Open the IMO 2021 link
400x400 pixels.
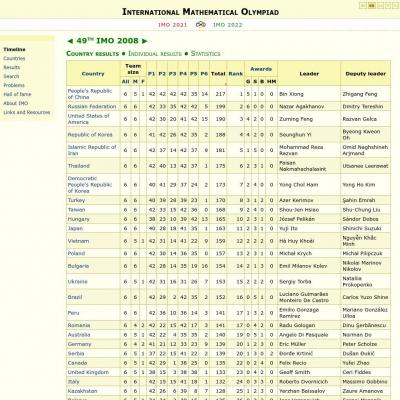coord(172,25)
